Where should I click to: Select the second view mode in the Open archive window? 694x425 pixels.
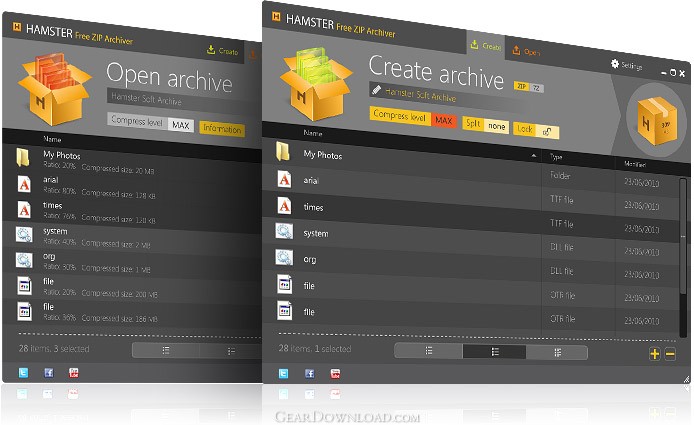click(x=231, y=351)
